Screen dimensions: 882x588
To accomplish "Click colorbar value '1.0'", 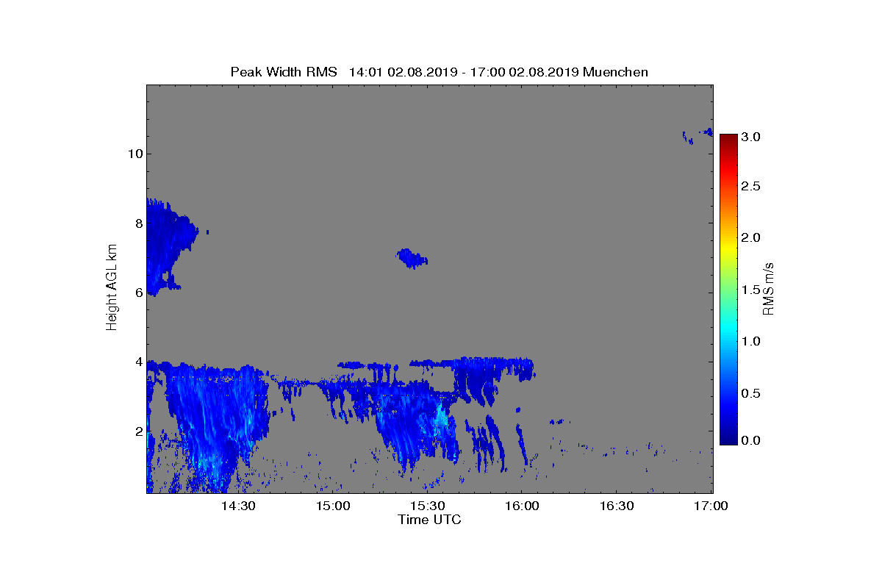I will pyautogui.click(x=750, y=342).
